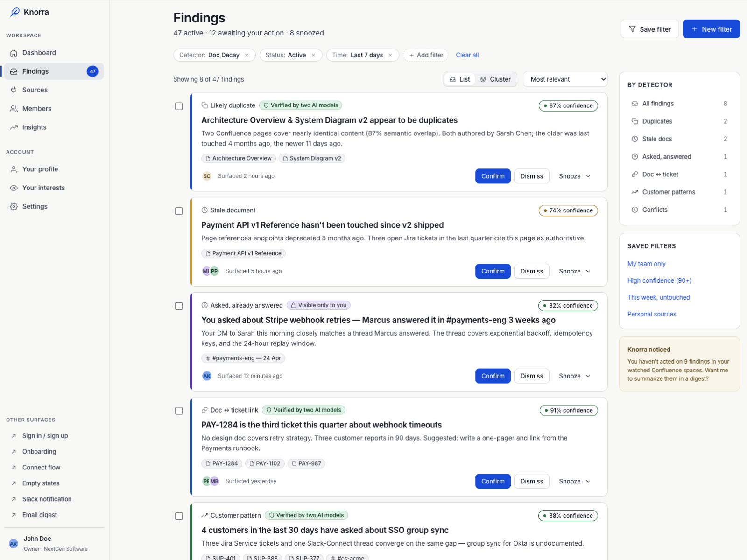Click the Knorra noticed digest card
This screenshot has width=747, height=560.
click(679, 364)
